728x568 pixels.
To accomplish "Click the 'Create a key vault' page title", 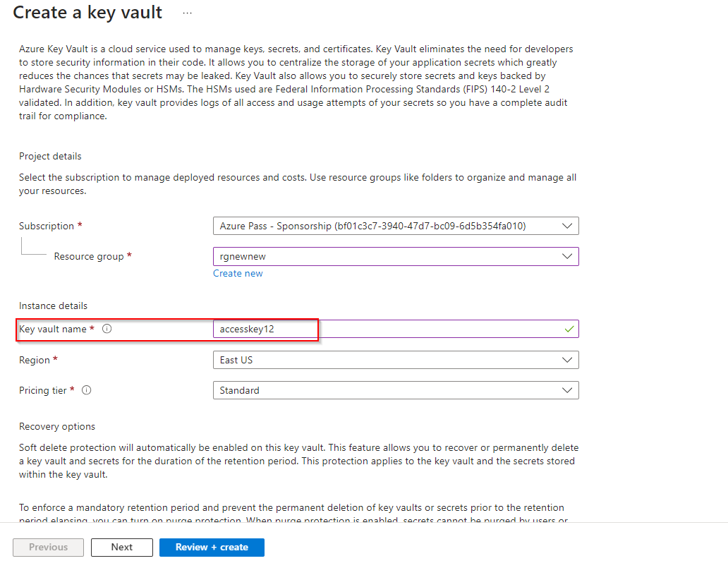I will coord(88,13).
